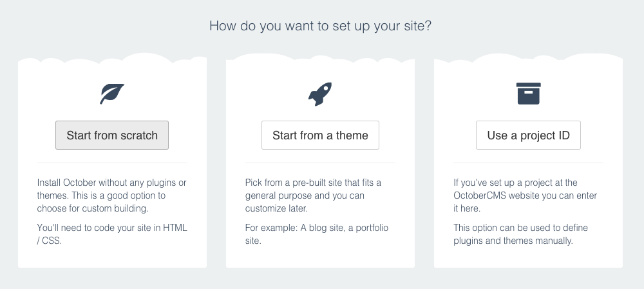The height and width of the screenshot is (289, 644).
Task: Click the divider line below Start from scratch
Action: [x=112, y=163]
